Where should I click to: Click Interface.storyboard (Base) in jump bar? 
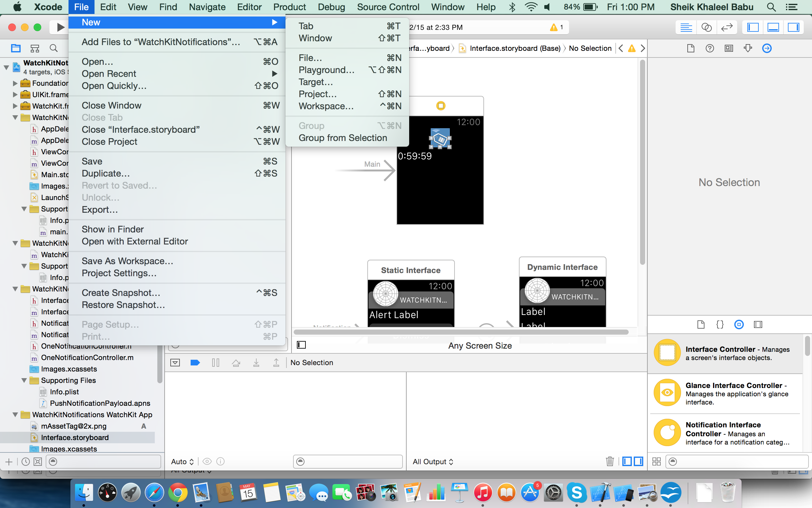(510, 48)
